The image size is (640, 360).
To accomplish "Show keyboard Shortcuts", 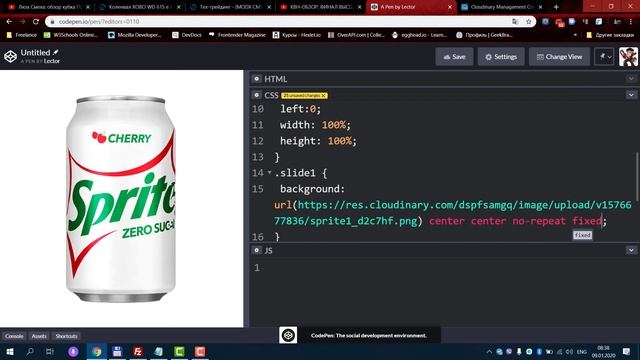I will point(67,336).
